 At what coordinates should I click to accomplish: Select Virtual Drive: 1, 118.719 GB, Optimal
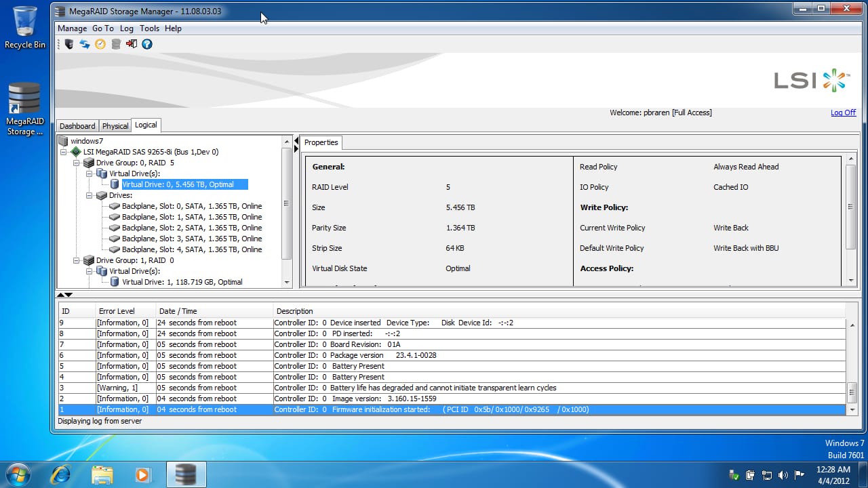182,282
